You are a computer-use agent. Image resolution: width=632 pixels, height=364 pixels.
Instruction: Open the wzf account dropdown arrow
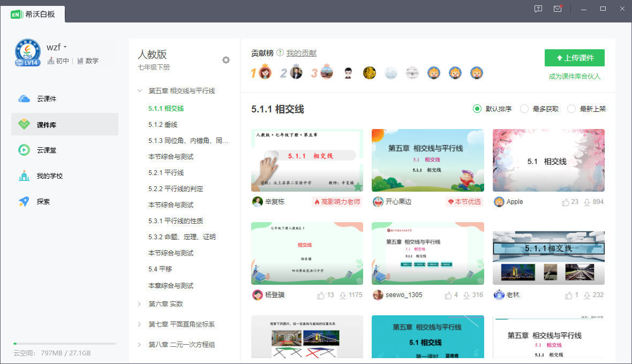click(65, 47)
